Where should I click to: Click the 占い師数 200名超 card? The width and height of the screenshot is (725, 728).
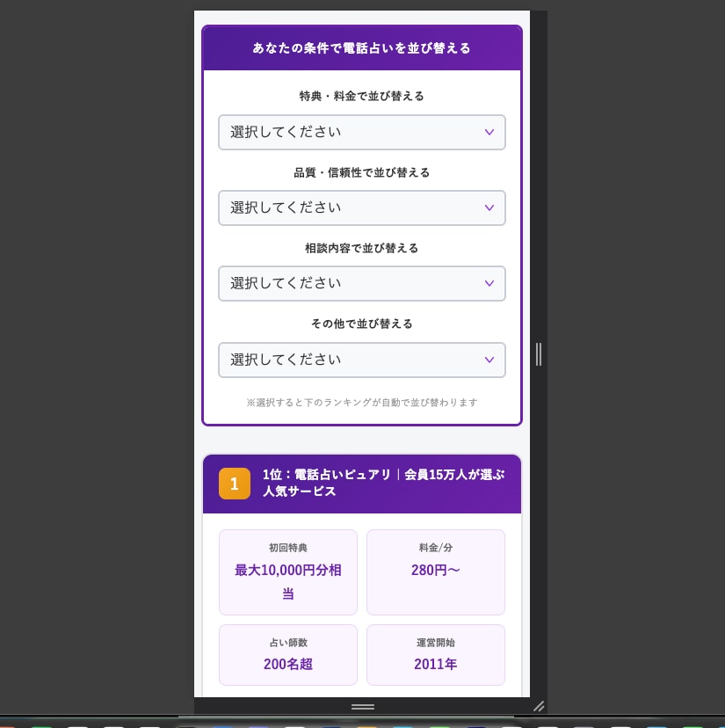pyautogui.click(x=287, y=655)
